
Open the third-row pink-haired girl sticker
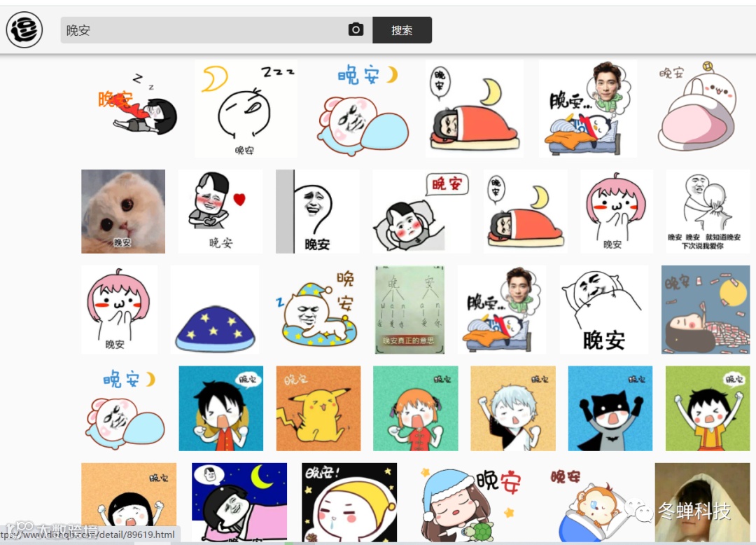coord(119,310)
